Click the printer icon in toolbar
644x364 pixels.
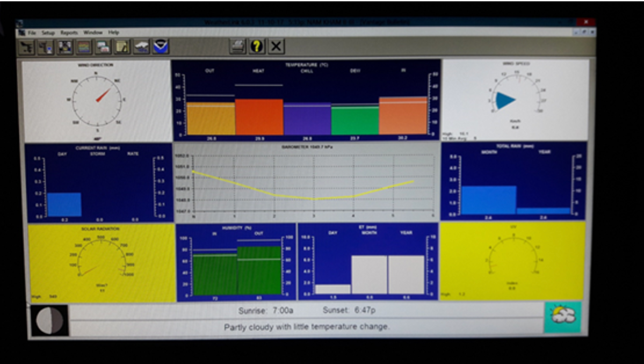[237, 46]
